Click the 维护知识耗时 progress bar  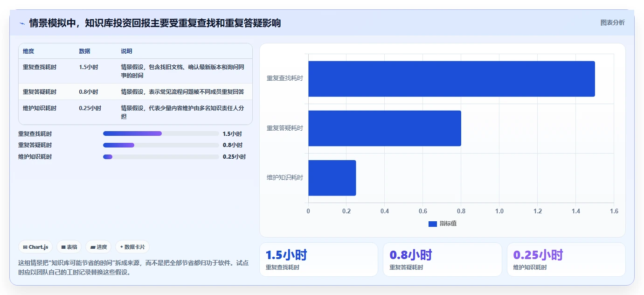161,157
